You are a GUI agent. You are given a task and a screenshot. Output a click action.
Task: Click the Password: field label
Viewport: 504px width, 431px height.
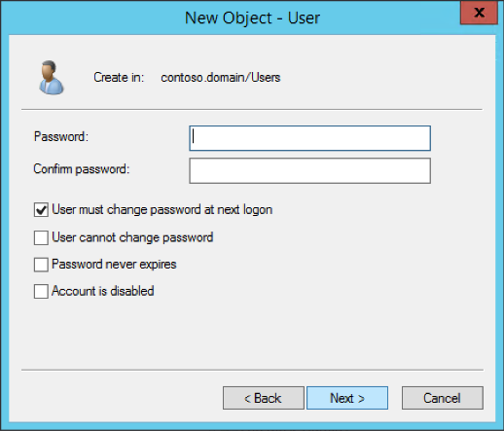61,136
